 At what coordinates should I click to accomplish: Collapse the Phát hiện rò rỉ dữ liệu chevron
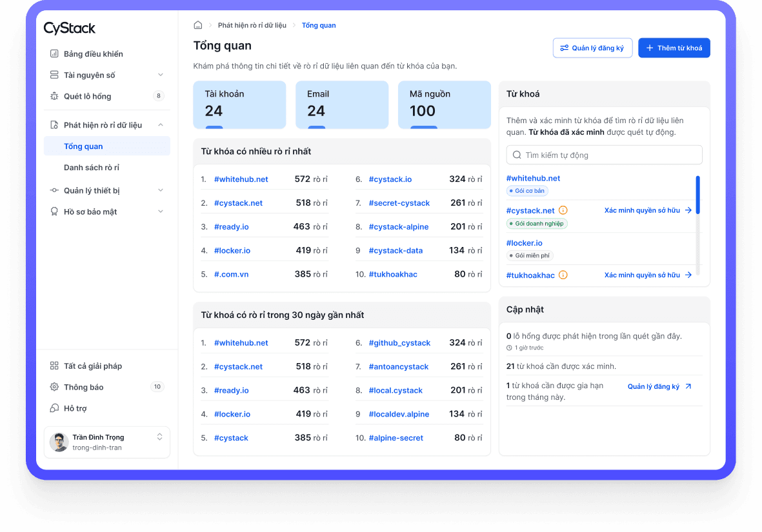pos(161,125)
